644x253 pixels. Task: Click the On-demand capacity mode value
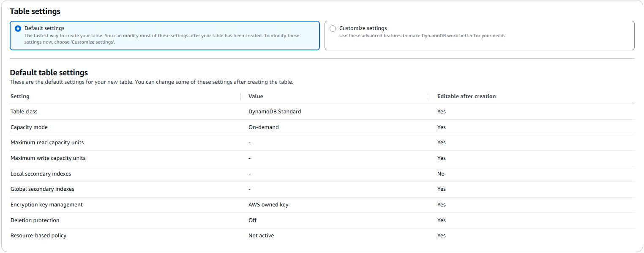point(264,127)
